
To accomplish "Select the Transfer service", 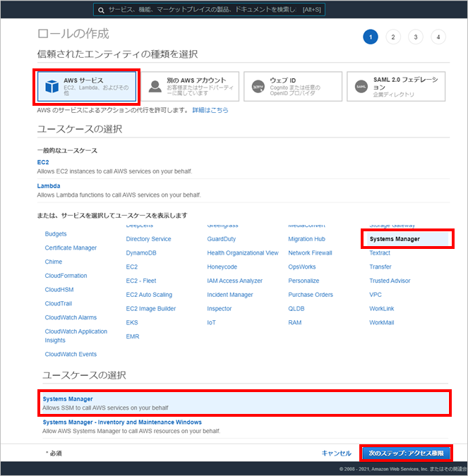I will [380, 267].
